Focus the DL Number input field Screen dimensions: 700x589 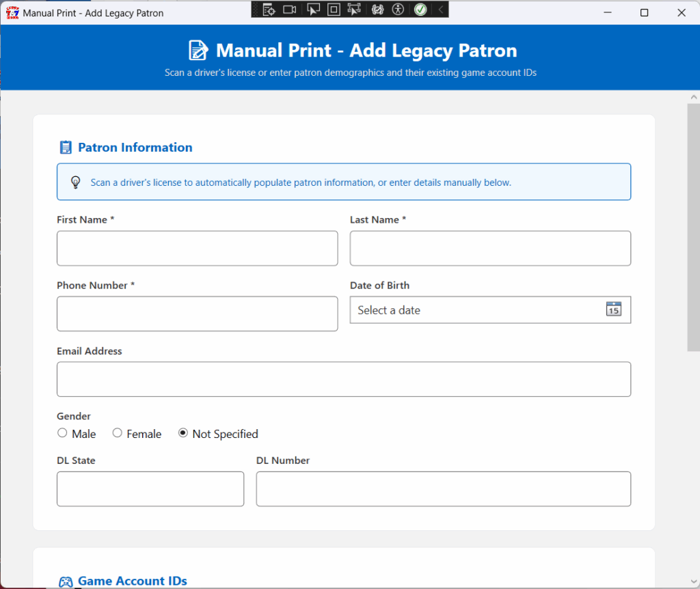coord(443,489)
